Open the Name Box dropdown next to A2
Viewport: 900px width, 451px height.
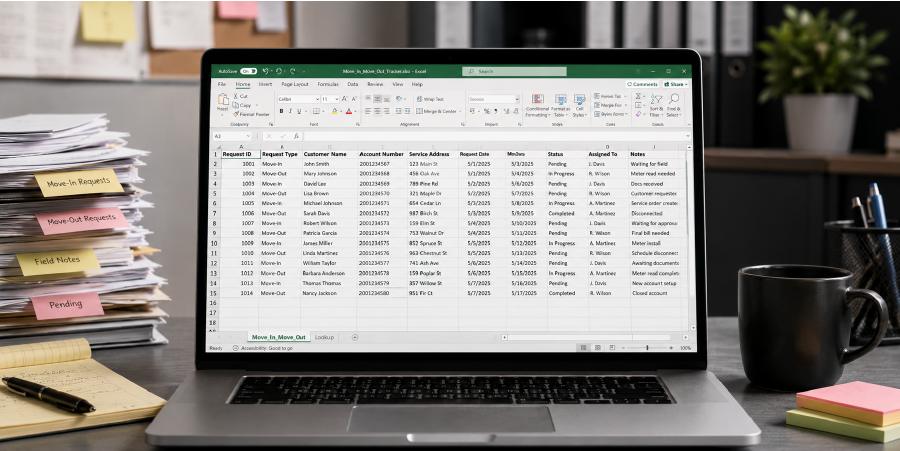[x=248, y=136]
